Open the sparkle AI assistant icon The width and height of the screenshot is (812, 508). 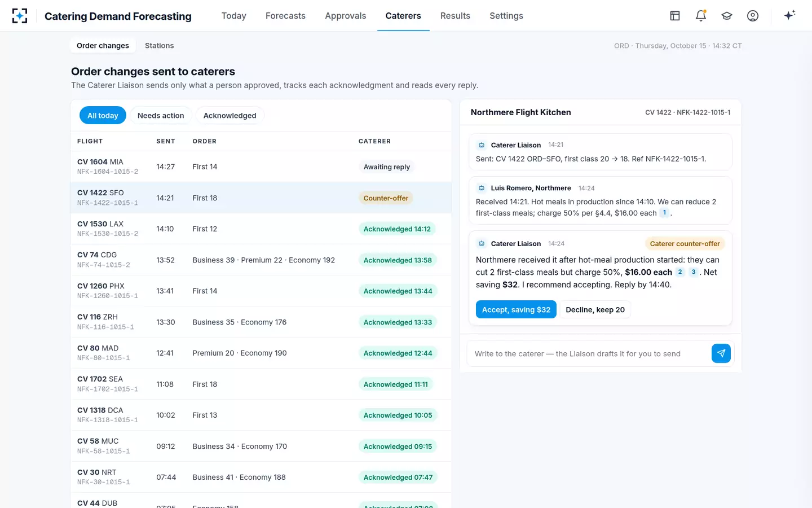[789, 15]
